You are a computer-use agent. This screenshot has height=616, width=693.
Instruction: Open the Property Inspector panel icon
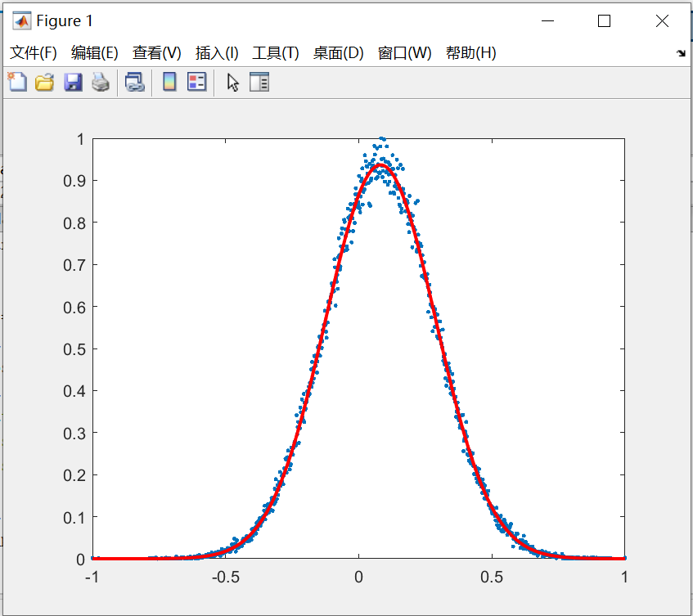tap(259, 82)
